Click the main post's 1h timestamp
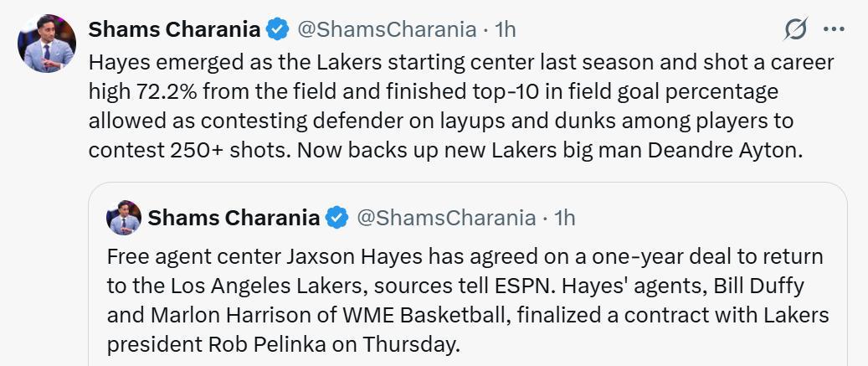The image size is (868, 366). [506, 29]
